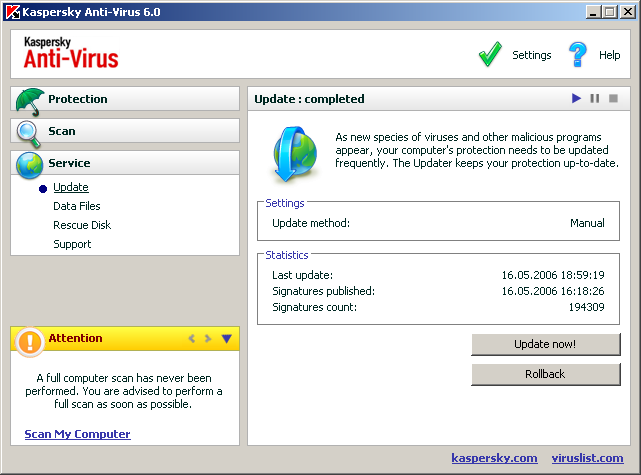The width and height of the screenshot is (641, 475).
Task: Click the Kaspersky Anti-Virus logo
Action: tap(71, 53)
